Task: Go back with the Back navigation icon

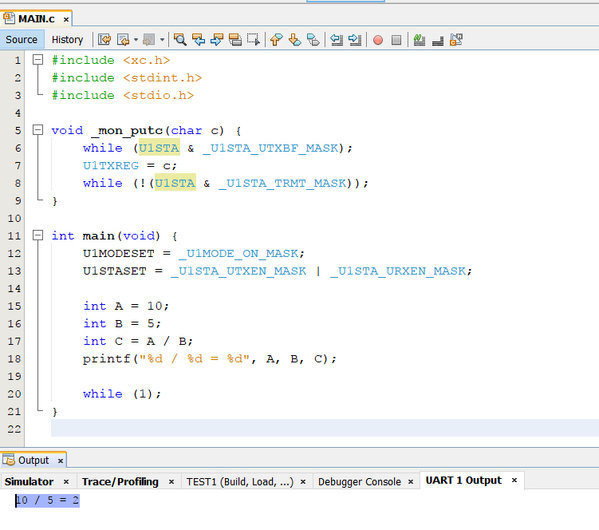Action: 123,39
